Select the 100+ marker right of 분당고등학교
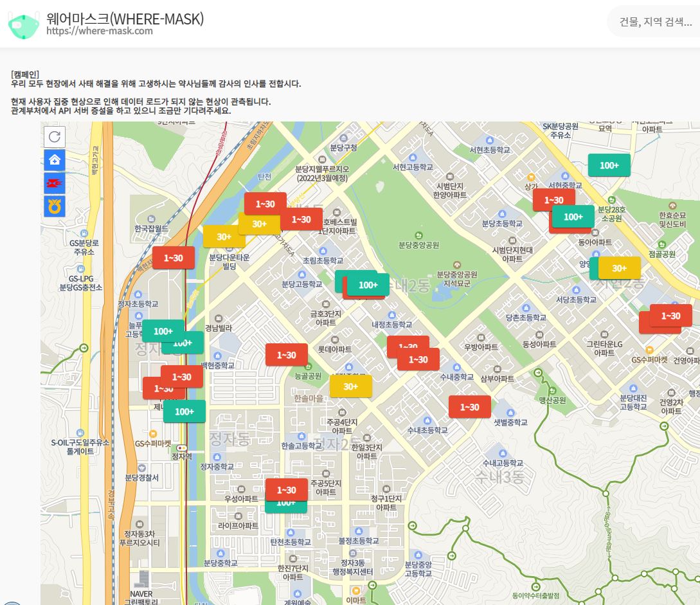Viewport: 700px width, 605px height. pyautogui.click(x=368, y=285)
